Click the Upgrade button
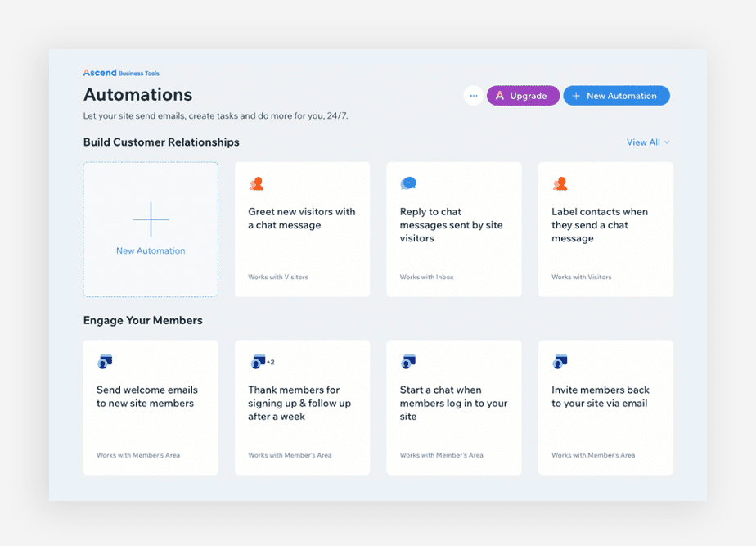The width and height of the screenshot is (756, 546). [523, 96]
